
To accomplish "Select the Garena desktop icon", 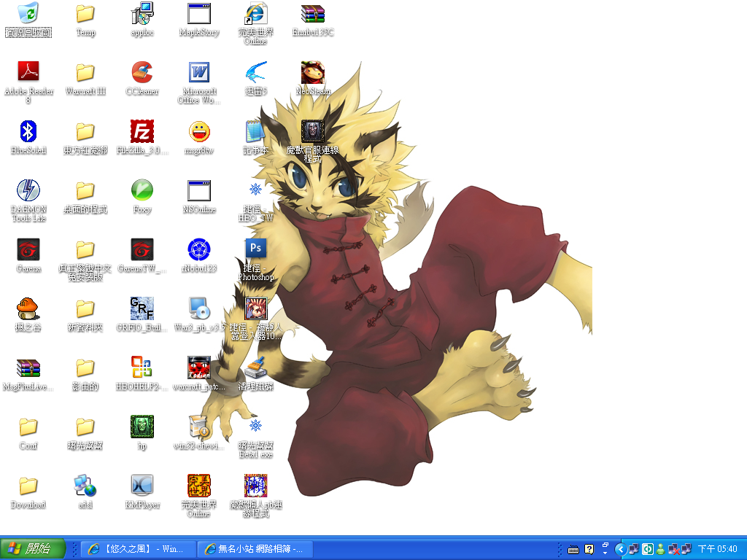I will 28,249.
